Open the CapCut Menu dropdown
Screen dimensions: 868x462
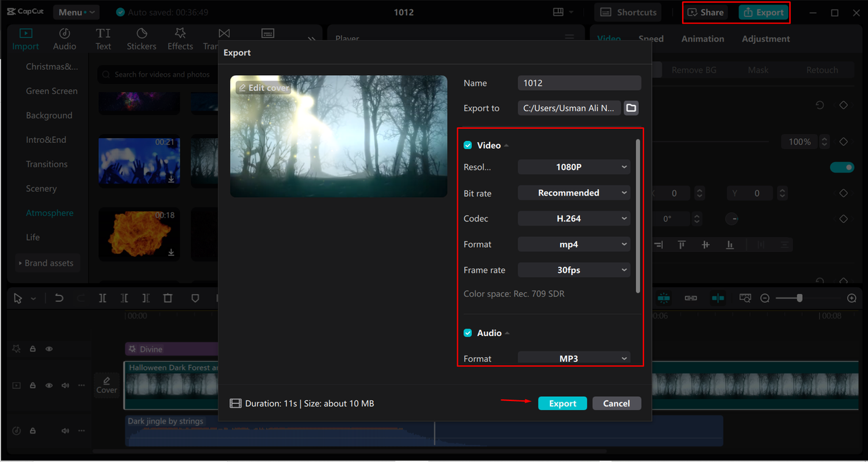[75, 12]
